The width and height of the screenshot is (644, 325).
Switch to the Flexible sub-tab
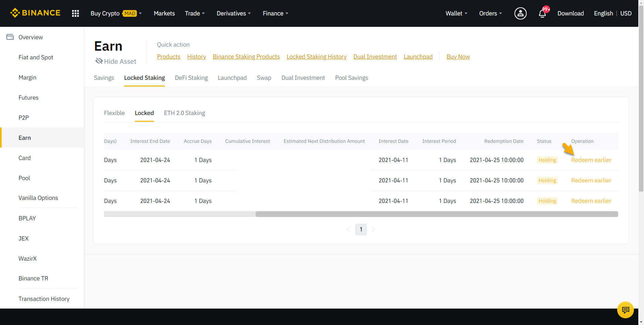(x=114, y=113)
